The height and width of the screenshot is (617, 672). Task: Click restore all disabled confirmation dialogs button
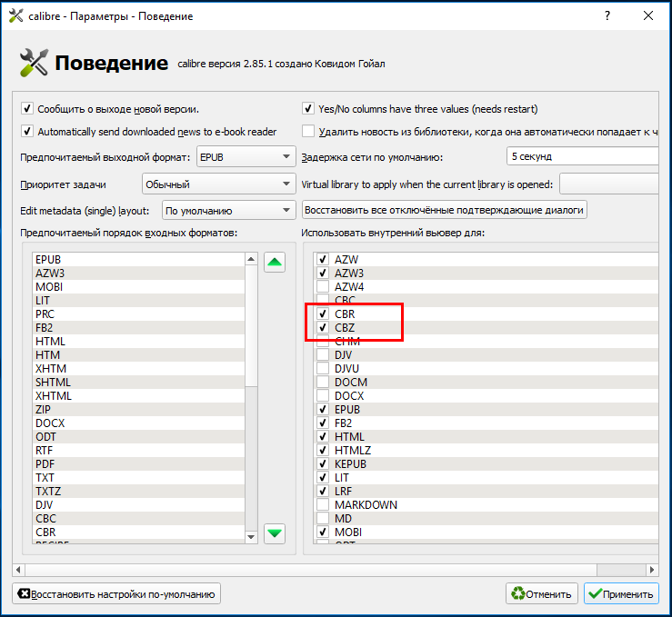[x=444, y=210]
